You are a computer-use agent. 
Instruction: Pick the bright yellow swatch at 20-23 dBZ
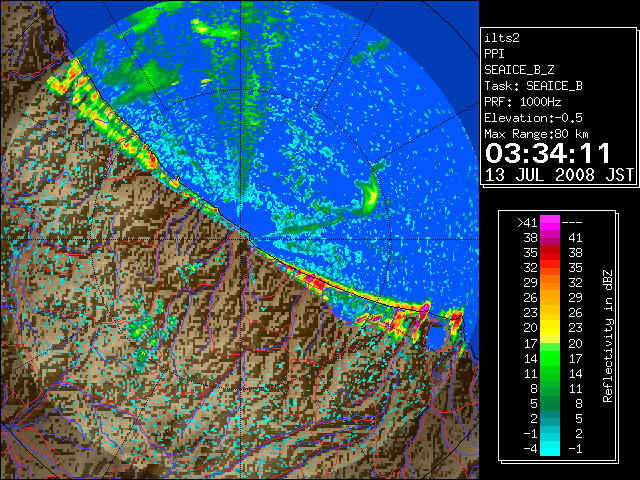[550, 328]
